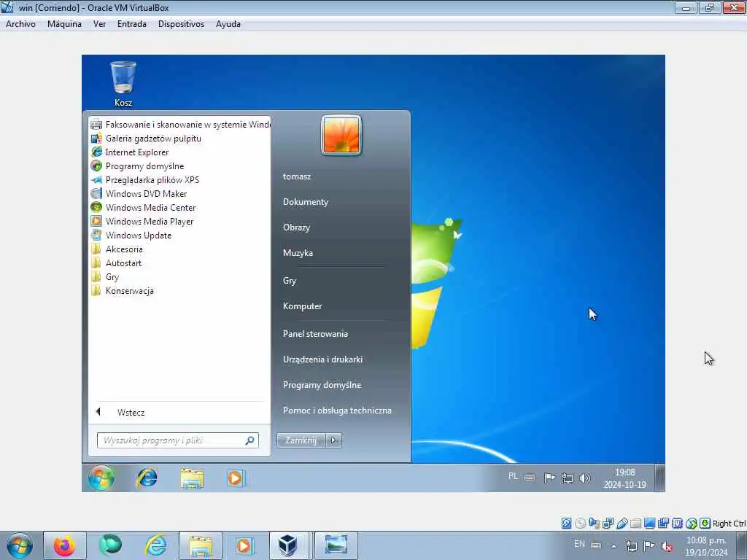Click VirtualBox hard disk activity icon
The width and height of the screenshot is (747, 560).
566,524
